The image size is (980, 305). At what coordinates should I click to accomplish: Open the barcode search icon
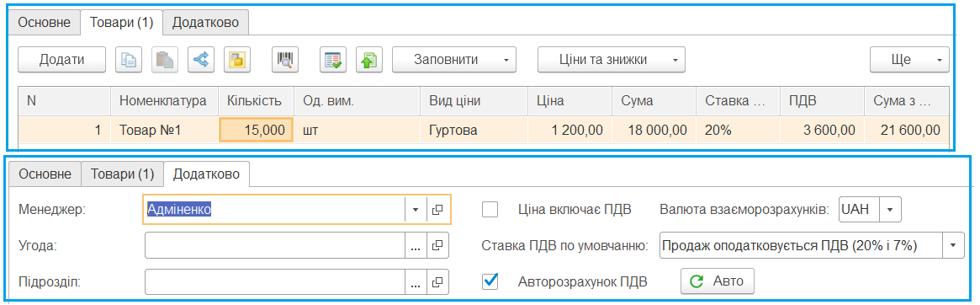[x=285, y=60]
